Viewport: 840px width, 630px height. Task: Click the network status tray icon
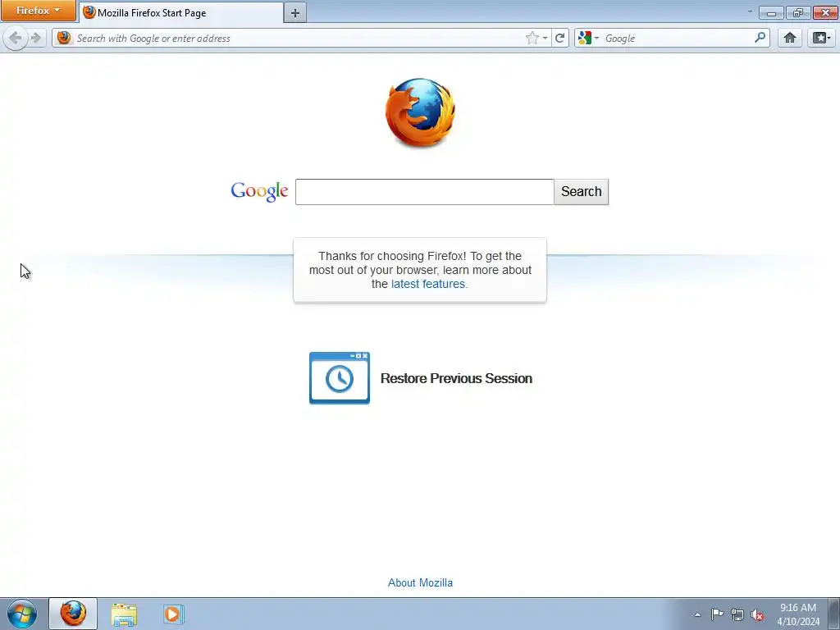[x=737, y=614]
